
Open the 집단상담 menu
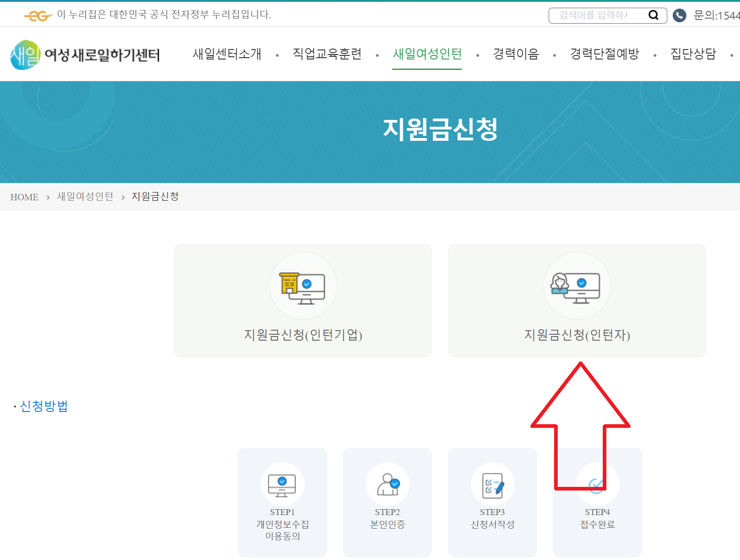[692, 54]
